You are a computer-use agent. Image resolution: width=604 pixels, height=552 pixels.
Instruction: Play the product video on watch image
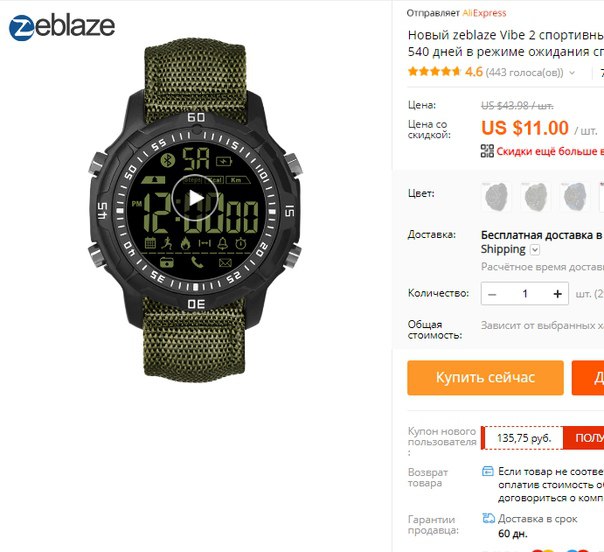coord(195,198)
